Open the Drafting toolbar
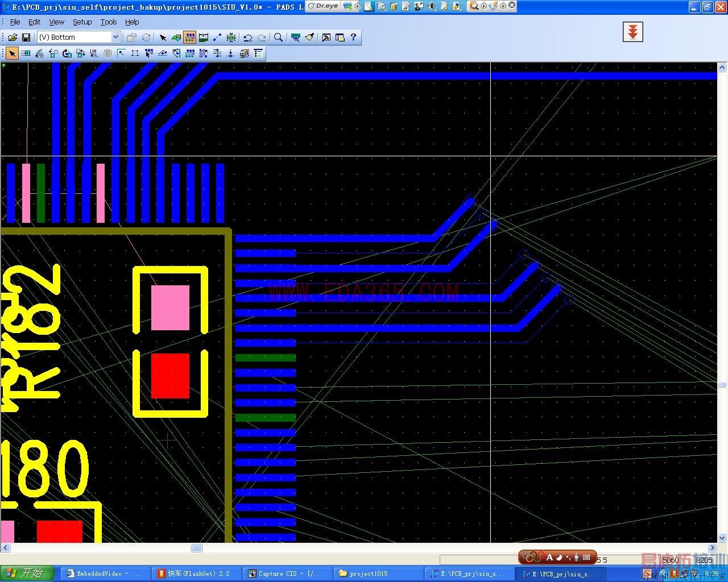This screenshot has height=582, width=728. (x=176, y=38)
